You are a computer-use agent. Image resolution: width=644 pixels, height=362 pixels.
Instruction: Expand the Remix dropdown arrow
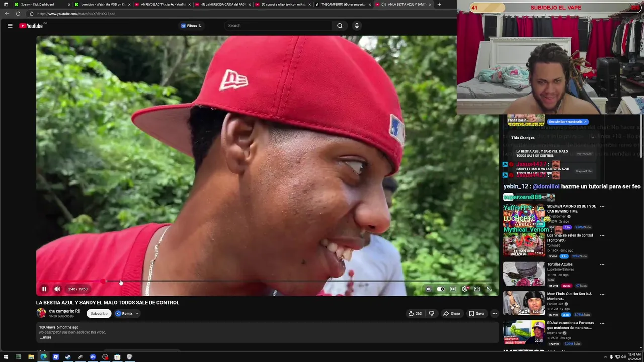pos(137,314)
